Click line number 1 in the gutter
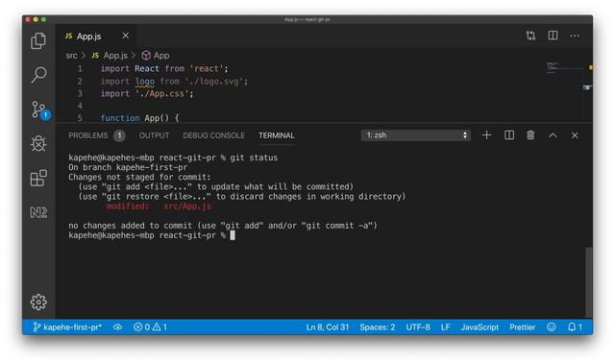 pos(80,69)
